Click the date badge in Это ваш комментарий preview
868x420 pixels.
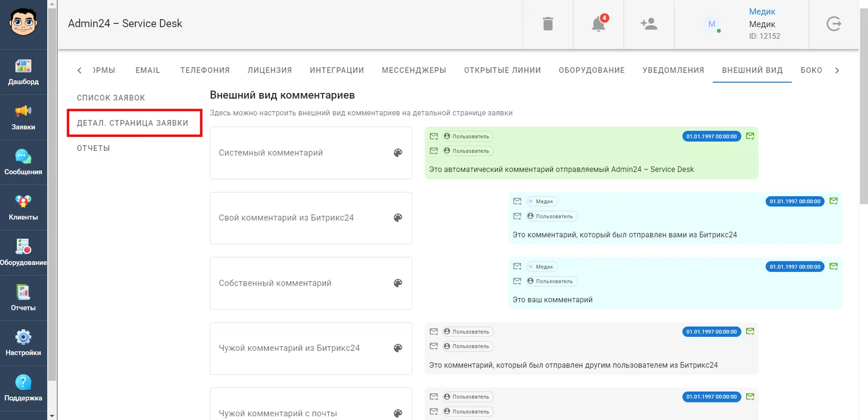tap(795, 267)
